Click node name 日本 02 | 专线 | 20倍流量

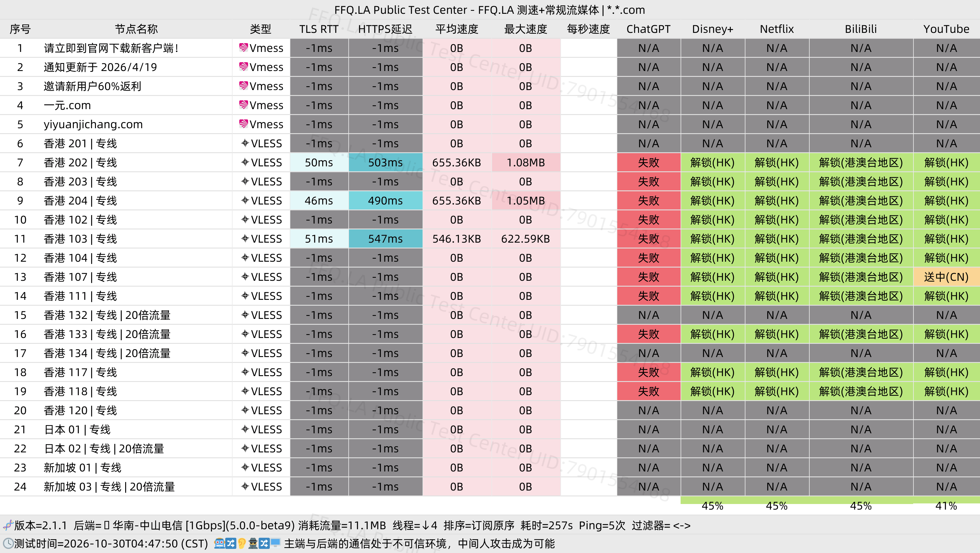tap(104, 448)
